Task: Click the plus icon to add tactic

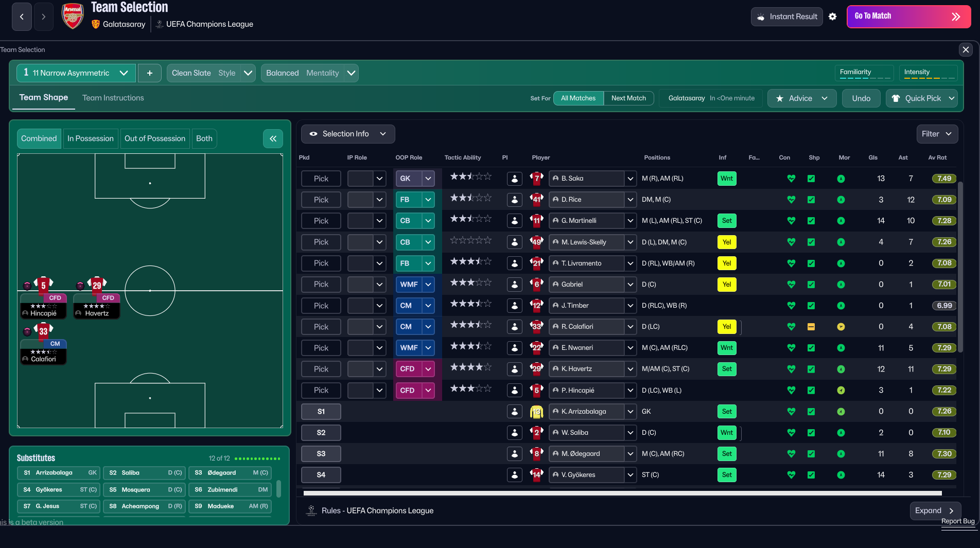Action: click(150, 73)
